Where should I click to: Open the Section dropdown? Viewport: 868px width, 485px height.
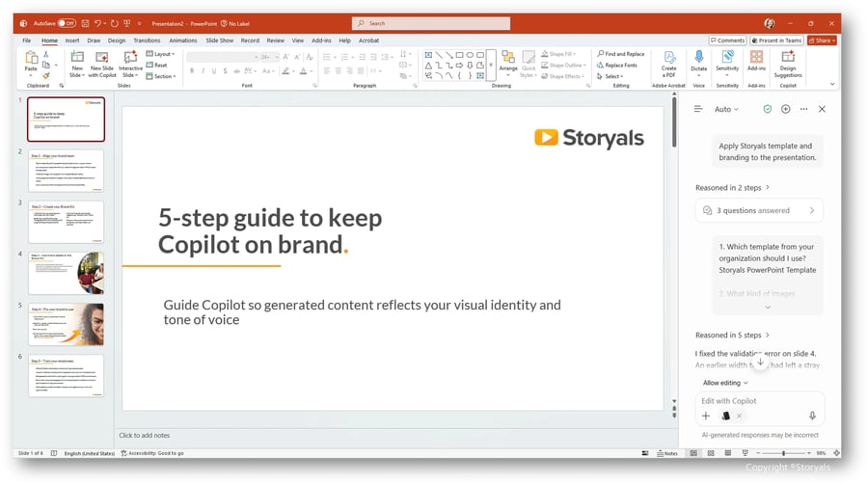pyautogui.click(x=161, y=76)
